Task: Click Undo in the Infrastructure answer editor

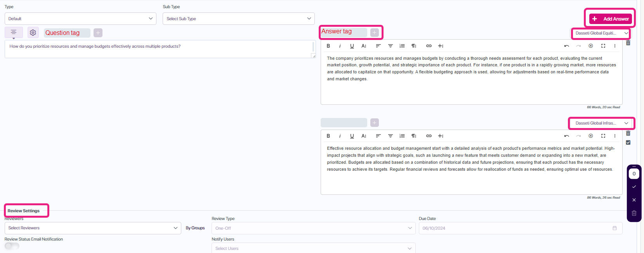Action: click(567, 136)
